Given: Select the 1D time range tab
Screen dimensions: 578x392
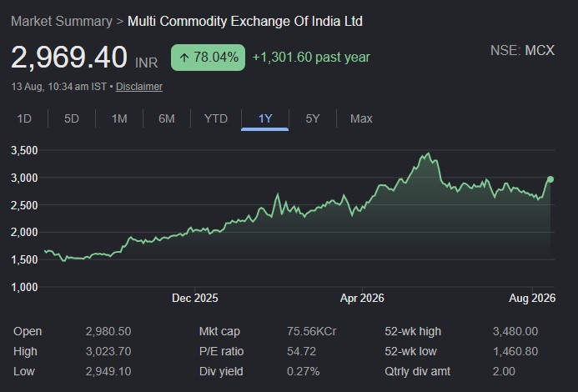Looking at the screenshot, I should pyautogui.click(x=24, y=118).
